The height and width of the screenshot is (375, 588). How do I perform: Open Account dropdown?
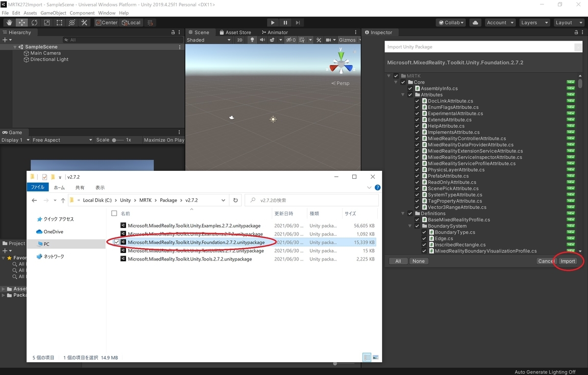point(500,23)
